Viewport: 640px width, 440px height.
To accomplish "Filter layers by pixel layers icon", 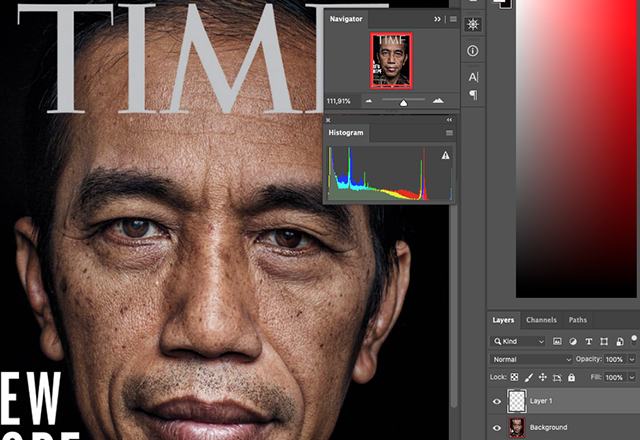I will pos(557,341).
